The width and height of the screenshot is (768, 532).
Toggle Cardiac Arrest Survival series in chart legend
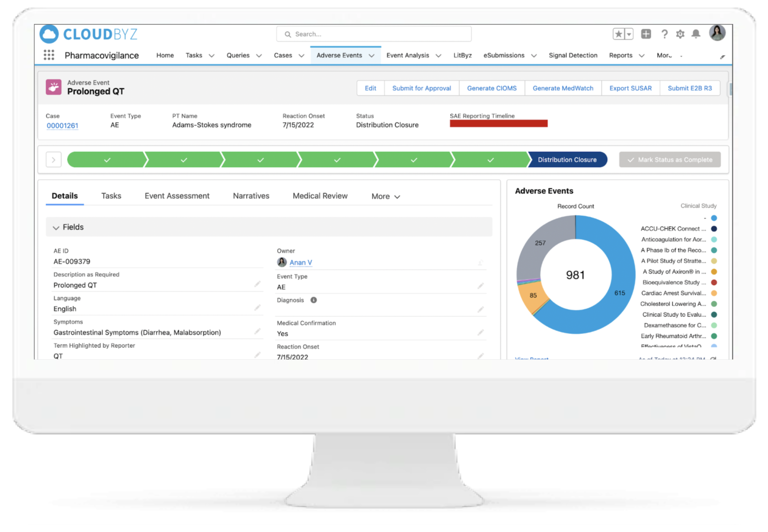[x=673, y=293]
